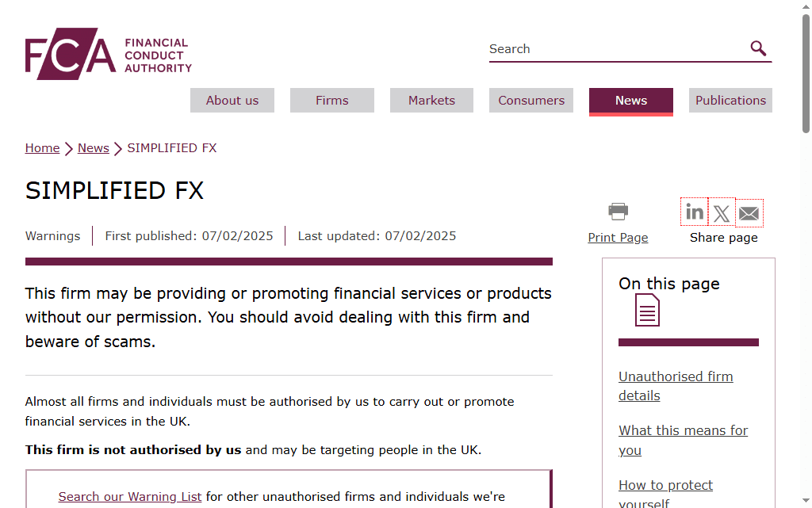Click the document icon under On this page

(x=647, y=310)
